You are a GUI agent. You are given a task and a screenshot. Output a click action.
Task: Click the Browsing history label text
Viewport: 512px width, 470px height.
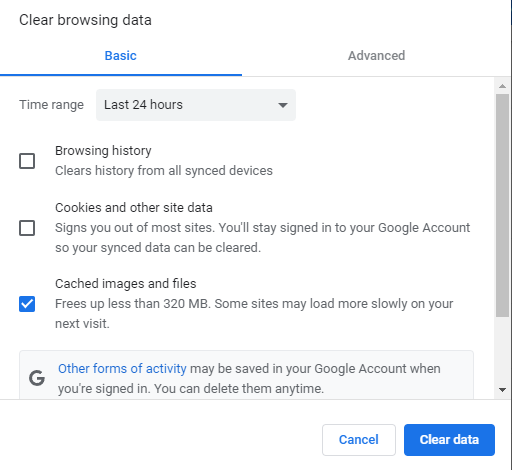pyautogui.click(x=103, y=151)
